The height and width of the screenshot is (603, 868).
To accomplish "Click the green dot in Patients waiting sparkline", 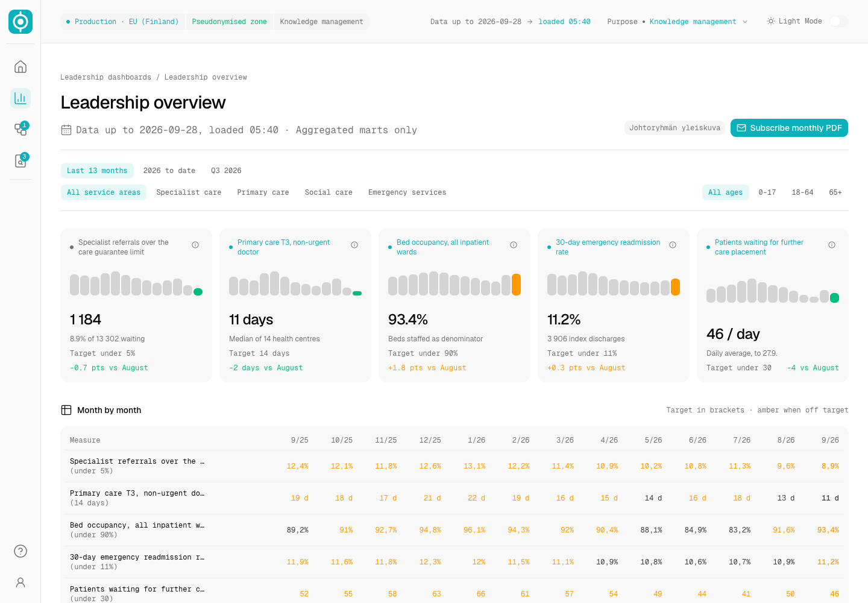I will 834,298.
